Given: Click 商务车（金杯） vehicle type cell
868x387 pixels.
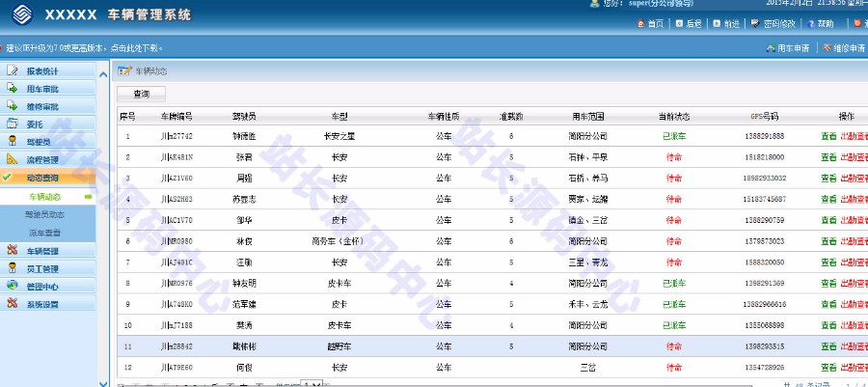Looking at the screenshot, I should pos(339,241).
